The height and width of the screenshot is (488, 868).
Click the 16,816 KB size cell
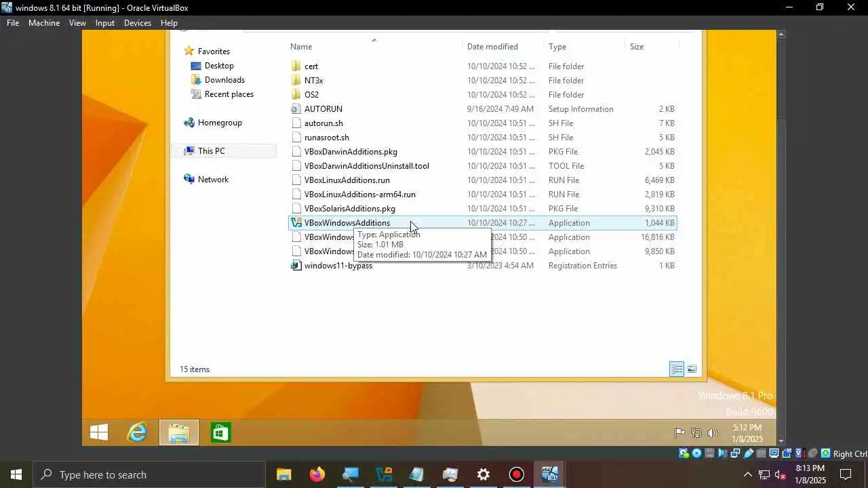657,237
